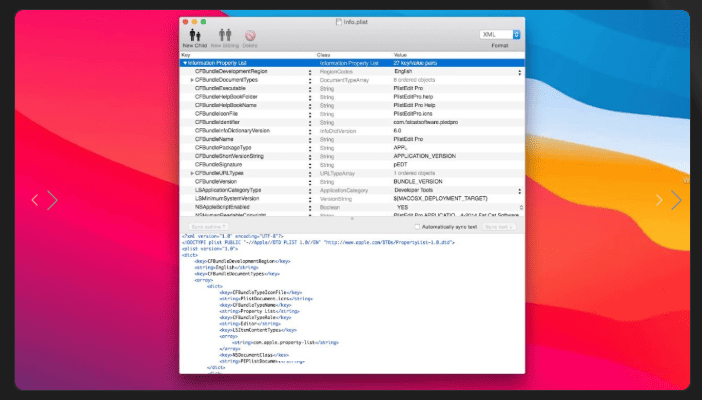This screenshot has width=702, height=400.
Task: Click the Delete toolbar icon
Action: point(250,35)
